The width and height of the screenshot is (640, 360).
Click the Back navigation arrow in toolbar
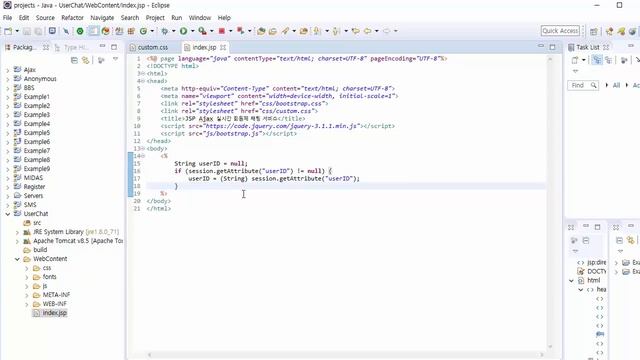(367, 31)
